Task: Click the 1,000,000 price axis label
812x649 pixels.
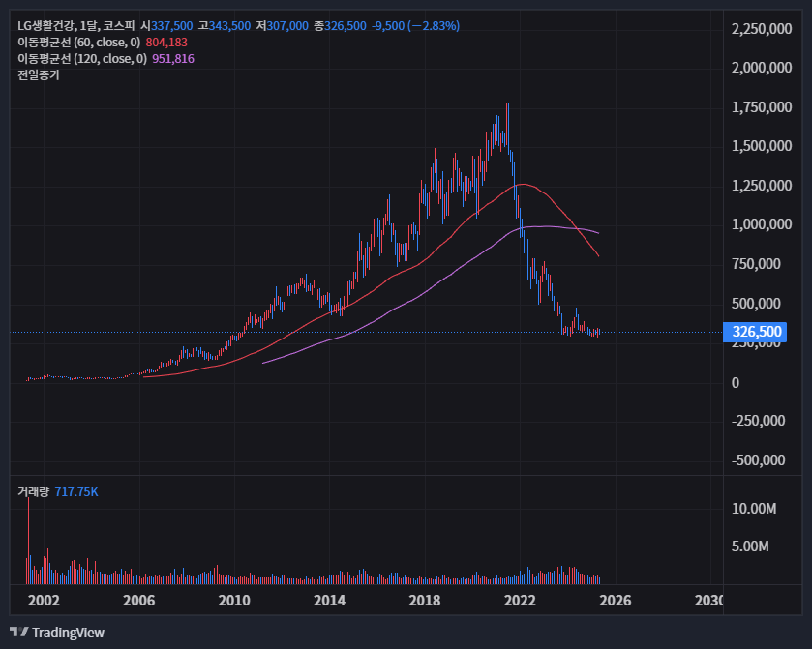Action: coord(762,224)
